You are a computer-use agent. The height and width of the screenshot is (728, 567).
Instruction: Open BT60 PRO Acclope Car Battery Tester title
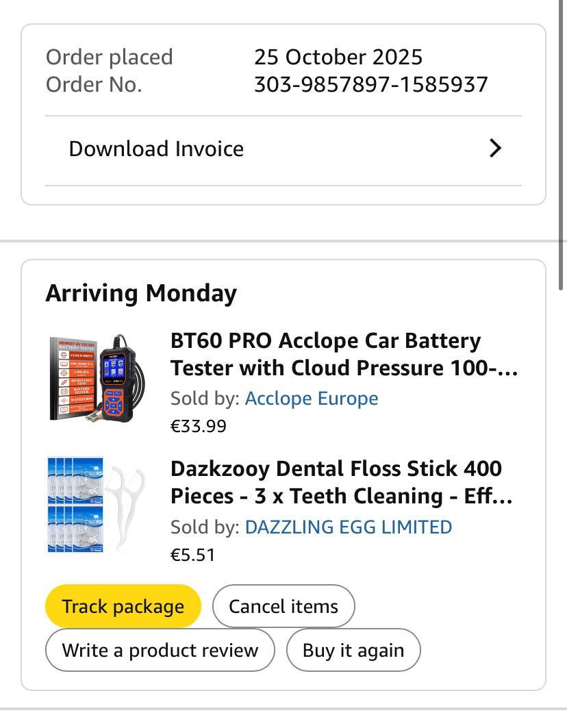[x=342, y=354]
